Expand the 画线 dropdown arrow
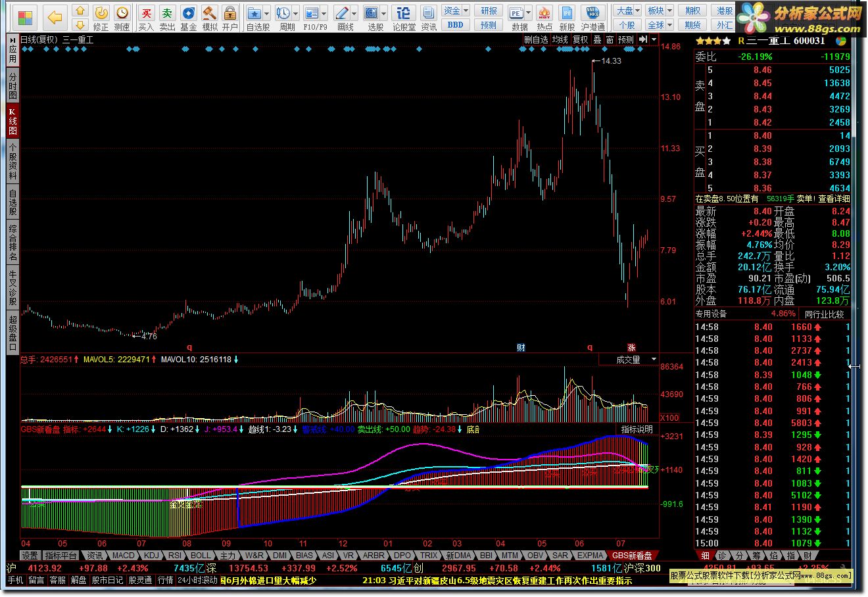 pyautogui.click(x=354, y=12)
